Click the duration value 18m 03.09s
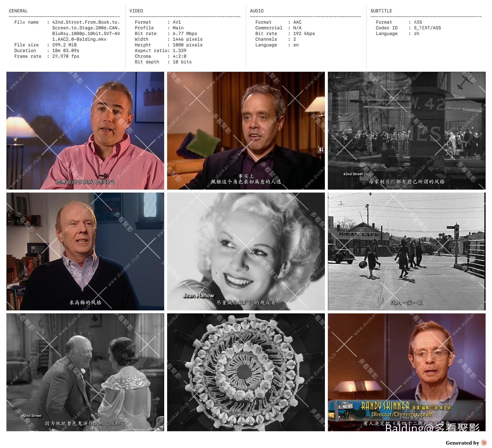 [66, 51]
